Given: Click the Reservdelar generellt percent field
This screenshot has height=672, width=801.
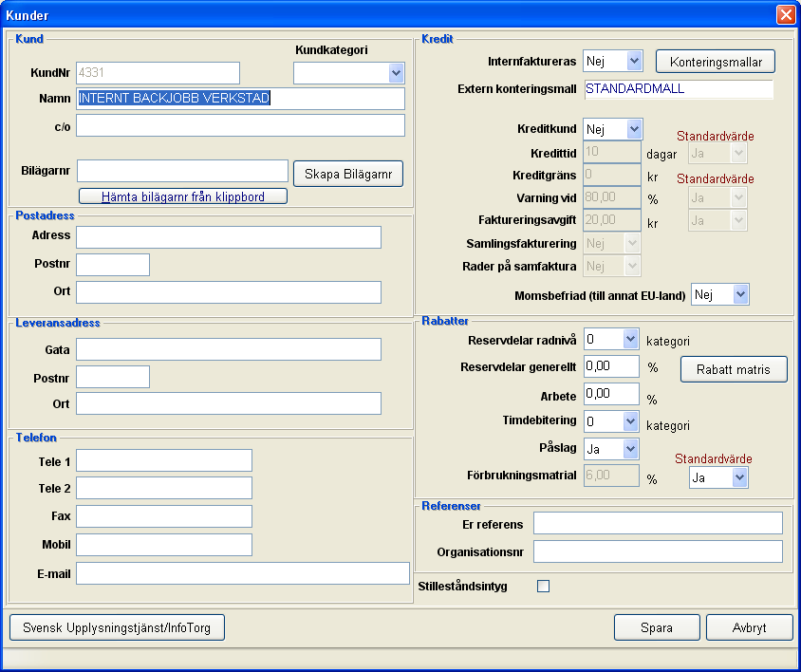Looking at the screenshot, I should [x=611, y=366].
